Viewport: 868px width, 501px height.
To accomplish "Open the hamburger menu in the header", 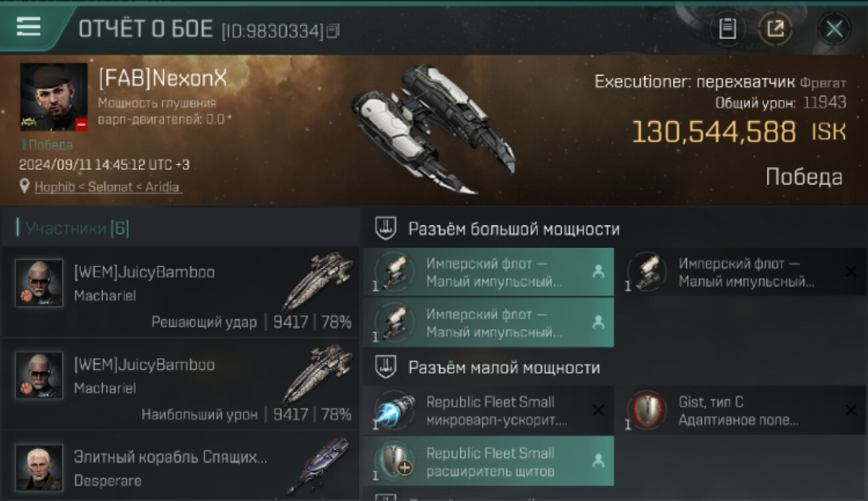I will pyautogui.click(x=28, y=27).
